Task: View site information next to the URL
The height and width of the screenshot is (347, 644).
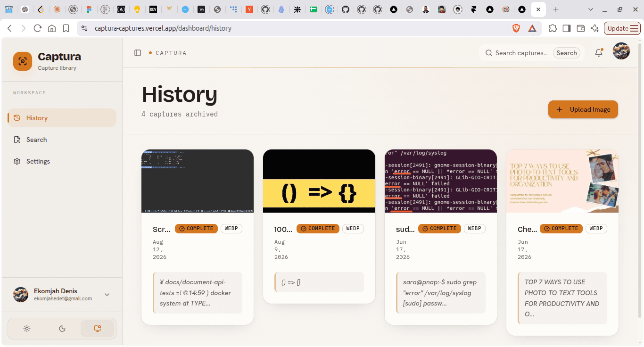Action: (84, 28)
